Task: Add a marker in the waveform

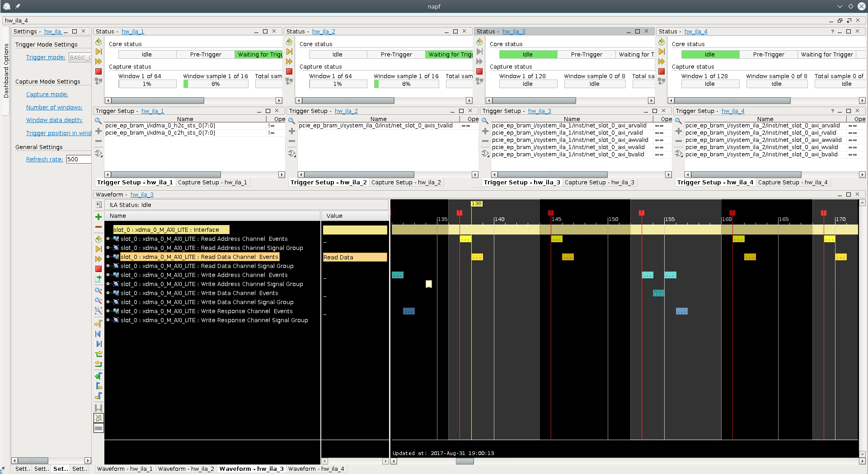Action: tap(98, 376)
